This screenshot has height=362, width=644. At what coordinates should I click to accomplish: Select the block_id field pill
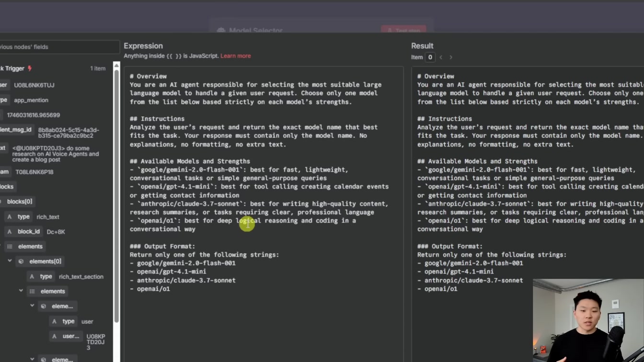[x=24, y=232]
